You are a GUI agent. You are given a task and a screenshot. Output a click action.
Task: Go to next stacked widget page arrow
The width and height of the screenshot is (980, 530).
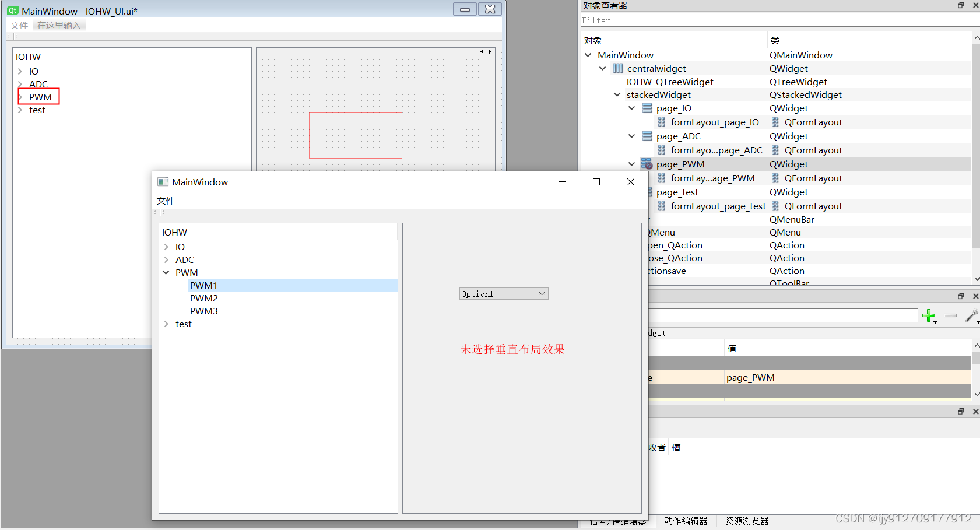coord(490,52)
